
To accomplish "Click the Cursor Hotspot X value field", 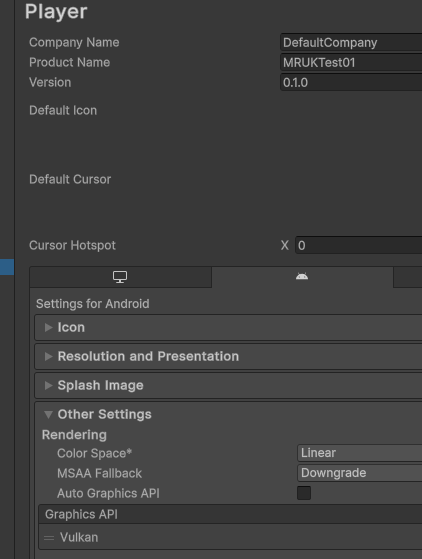I will point(359,245).
